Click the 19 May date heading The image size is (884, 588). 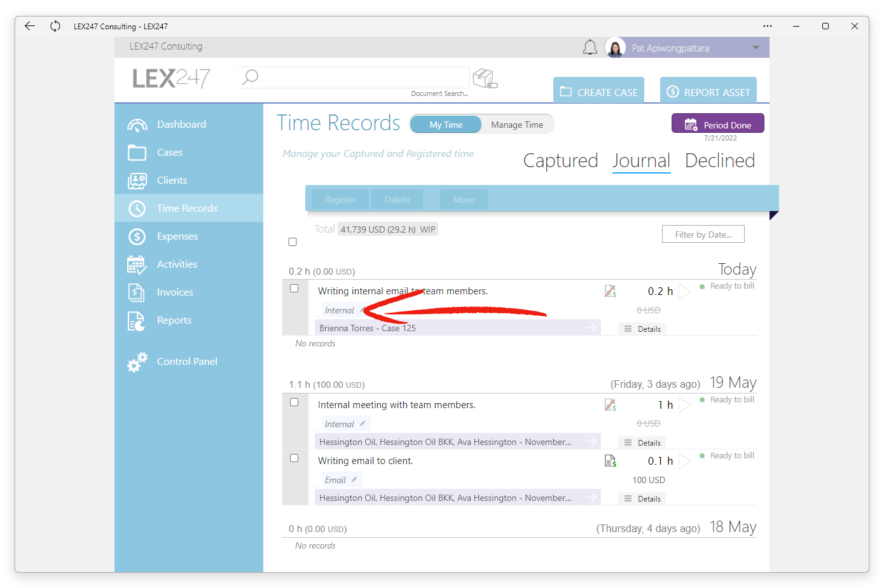pyautogui.click(x=733, y=383)
